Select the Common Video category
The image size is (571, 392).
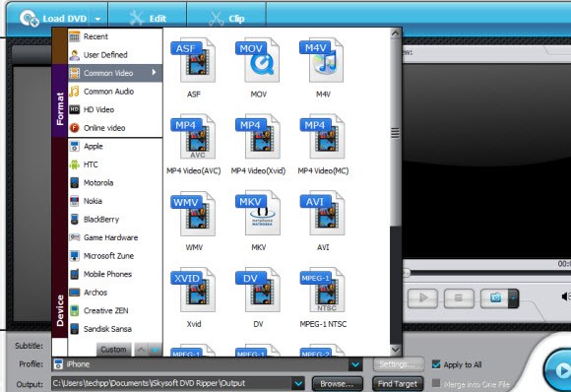115,73
